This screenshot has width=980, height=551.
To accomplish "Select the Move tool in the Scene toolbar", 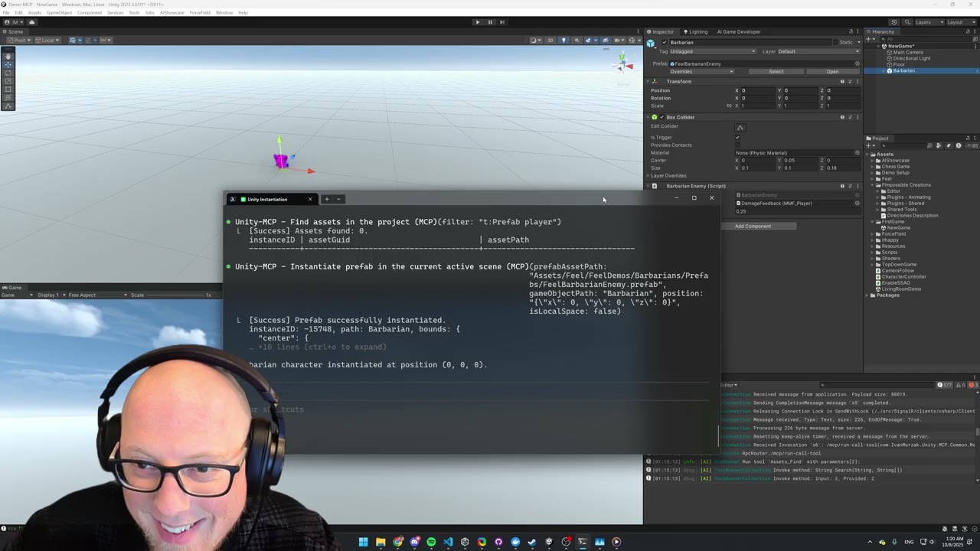I will click(8, 64).
